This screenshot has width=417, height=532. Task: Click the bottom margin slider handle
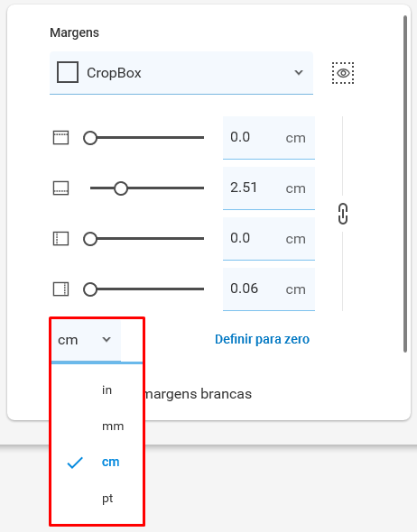coord(121,188)
